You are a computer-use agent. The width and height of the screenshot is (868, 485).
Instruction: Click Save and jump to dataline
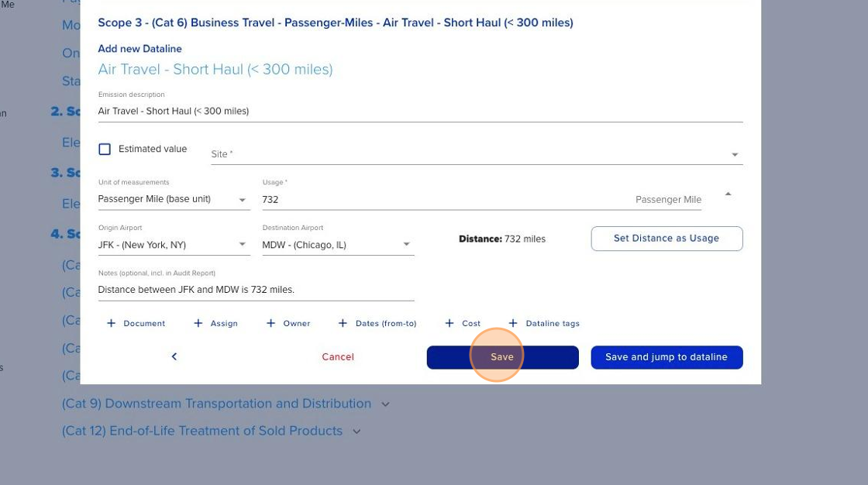[x=666, y=357]
